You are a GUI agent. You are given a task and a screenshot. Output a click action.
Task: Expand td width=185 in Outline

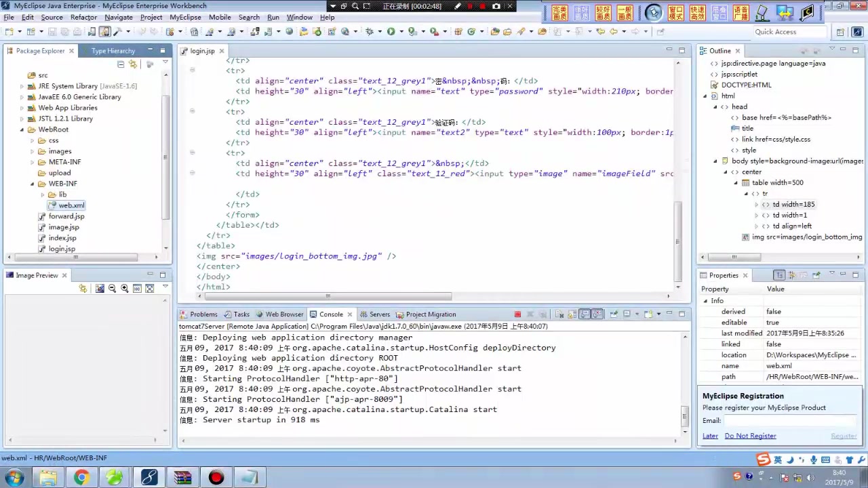[x=757, y=204]
